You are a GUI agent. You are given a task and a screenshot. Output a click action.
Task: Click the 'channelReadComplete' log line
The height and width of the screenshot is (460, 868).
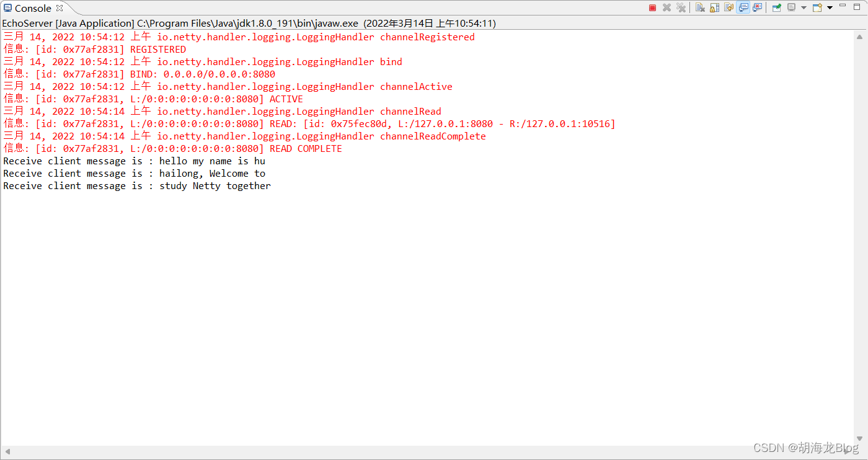click(244, 136)
